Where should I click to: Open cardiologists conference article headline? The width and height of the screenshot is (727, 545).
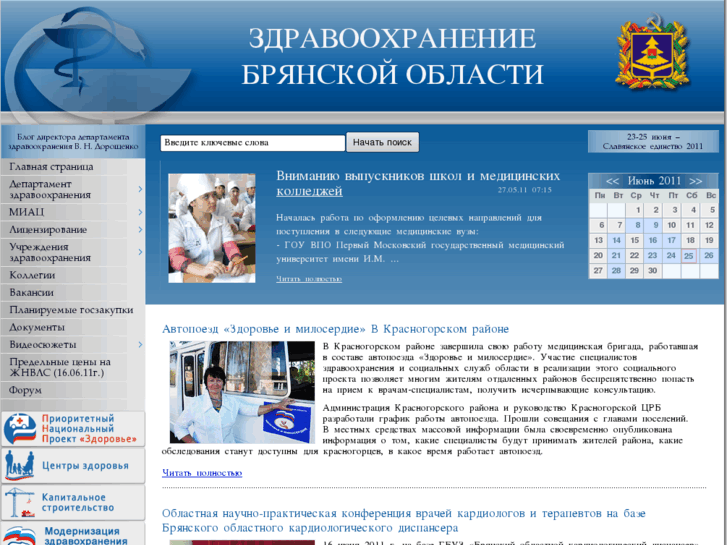(x=403, y=520)
